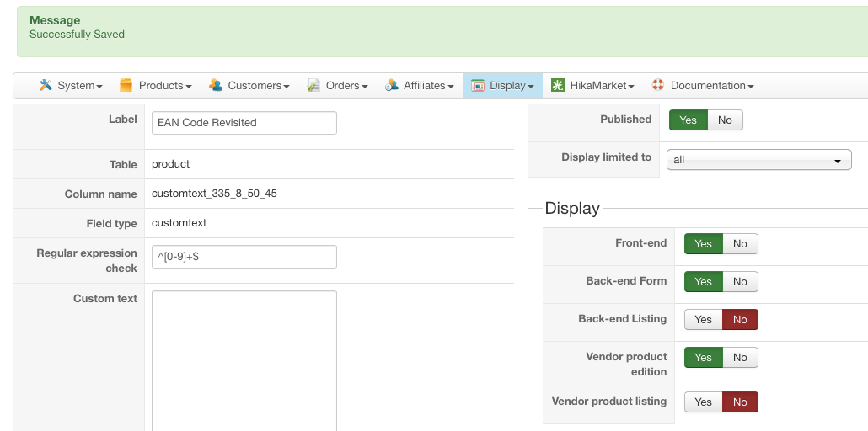868x431 pixels.
Task: Click the Customers people icon
Action: coord(216,85)
